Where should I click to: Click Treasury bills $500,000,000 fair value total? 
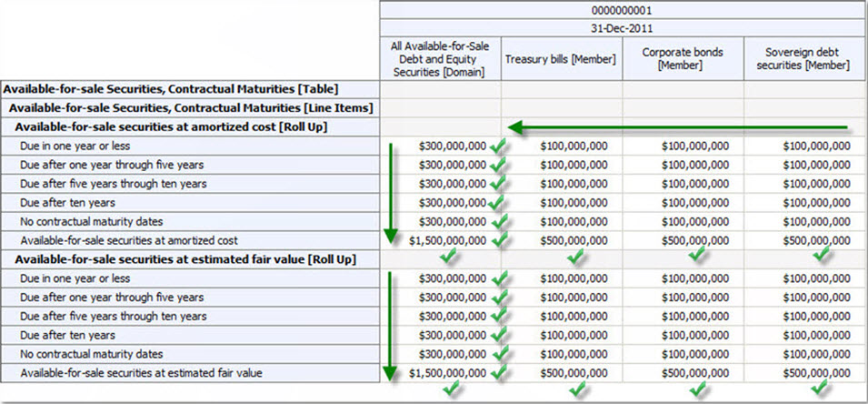(x=562, y=373)
